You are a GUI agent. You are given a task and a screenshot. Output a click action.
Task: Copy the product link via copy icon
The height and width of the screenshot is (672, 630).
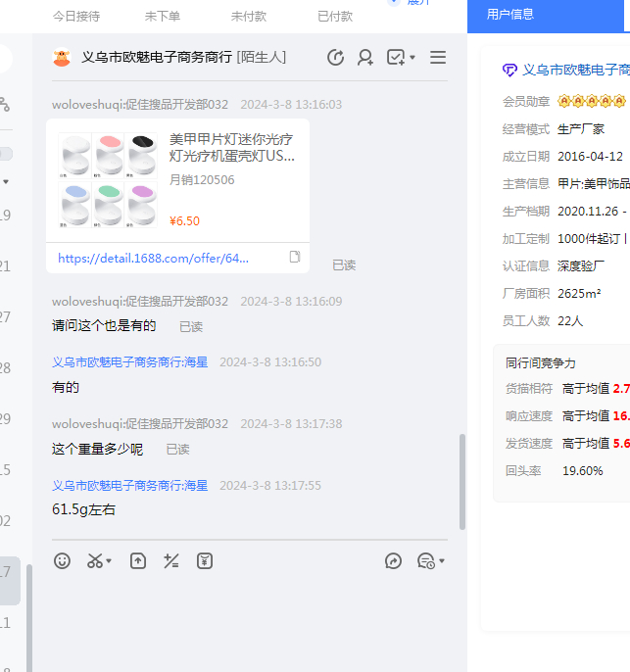point(294,258)
